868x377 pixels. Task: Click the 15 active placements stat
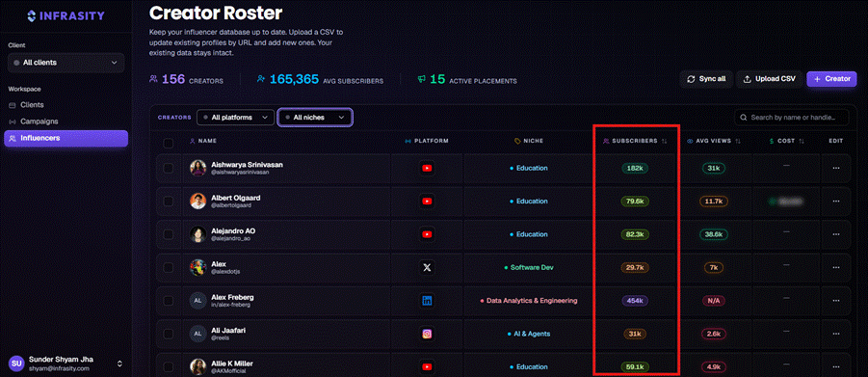[467, 80]
